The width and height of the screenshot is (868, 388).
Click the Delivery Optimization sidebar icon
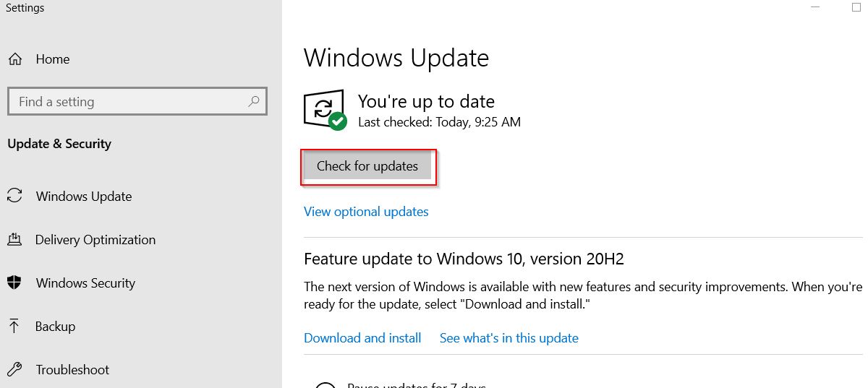14,239
